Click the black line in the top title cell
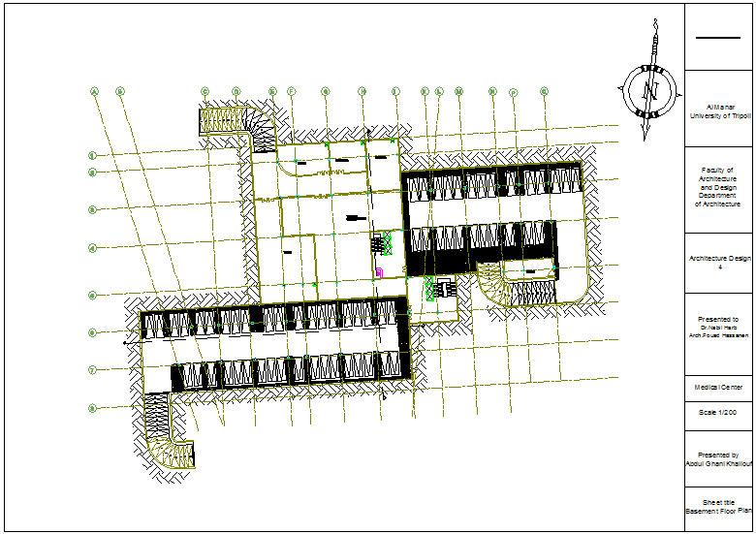 pos(718,38)
